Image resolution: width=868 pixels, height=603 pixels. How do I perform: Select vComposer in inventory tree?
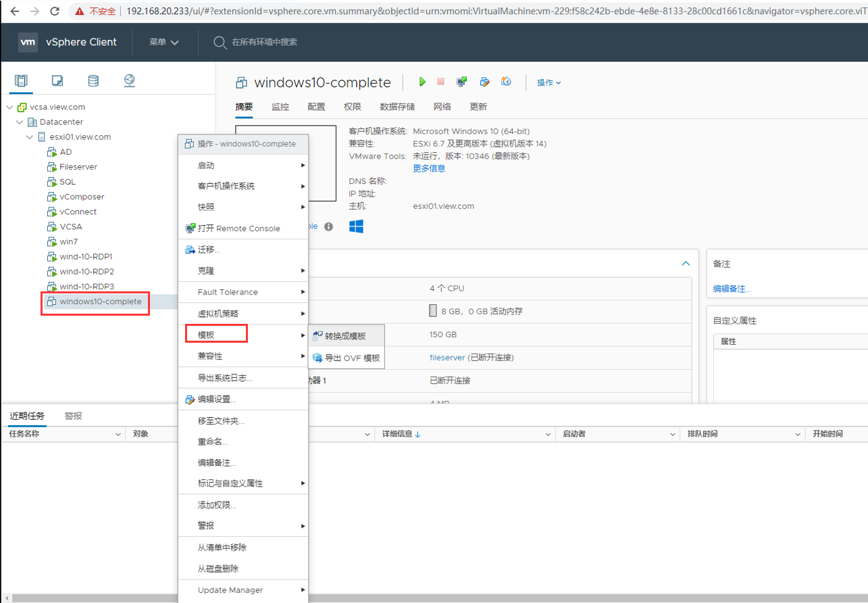pos(82,197)
